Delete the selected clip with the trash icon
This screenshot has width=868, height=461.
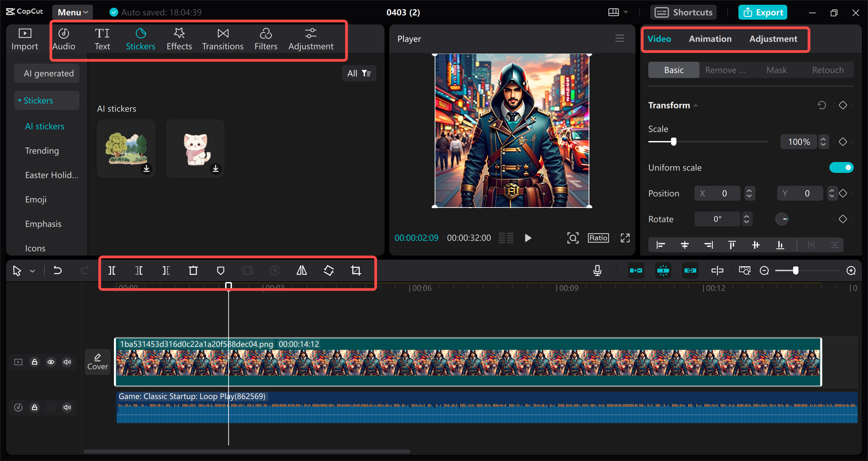tap(193, 270)
